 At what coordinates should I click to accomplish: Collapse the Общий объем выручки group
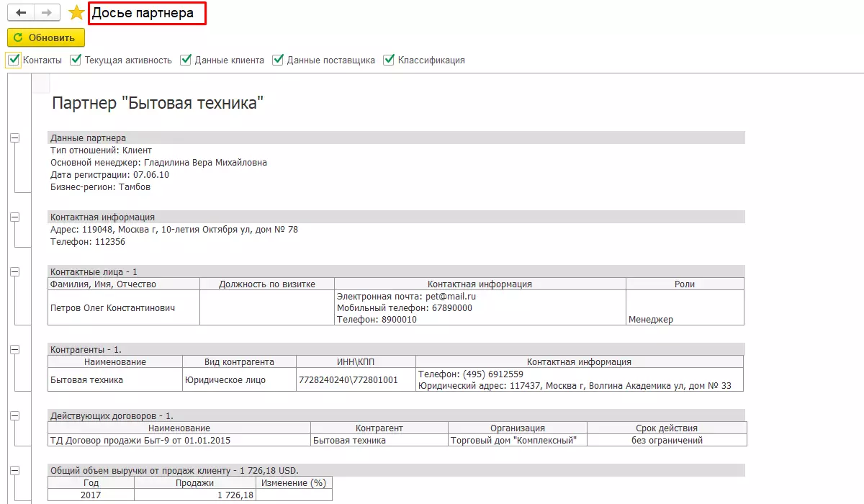[15, 470]
